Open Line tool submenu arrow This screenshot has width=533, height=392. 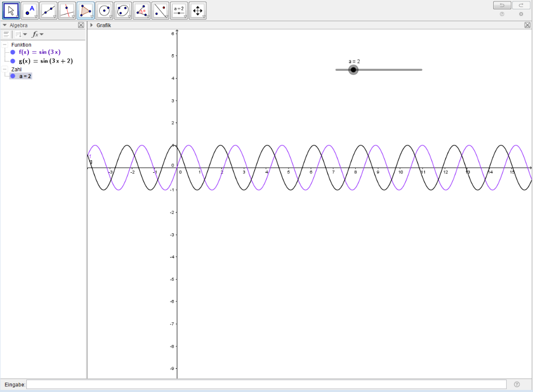(x=55, y=17)
